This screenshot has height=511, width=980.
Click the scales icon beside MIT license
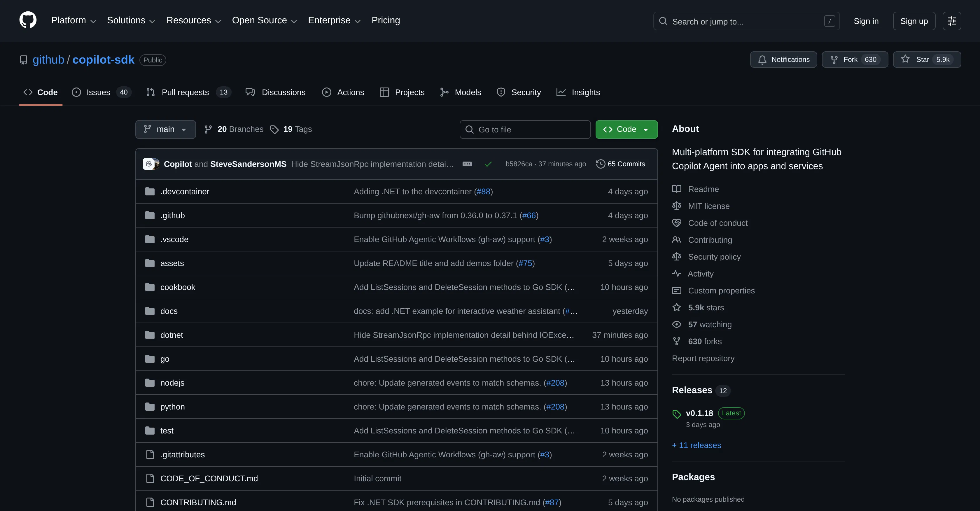pos(677,205)
